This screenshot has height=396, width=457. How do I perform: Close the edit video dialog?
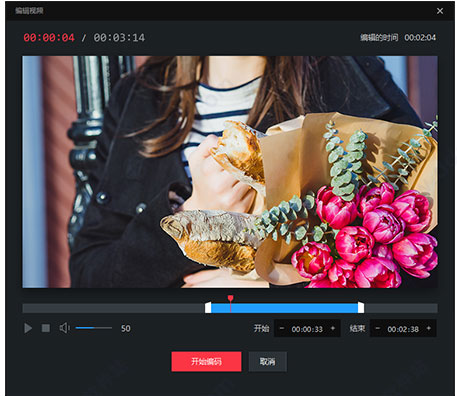coord(440,11)
